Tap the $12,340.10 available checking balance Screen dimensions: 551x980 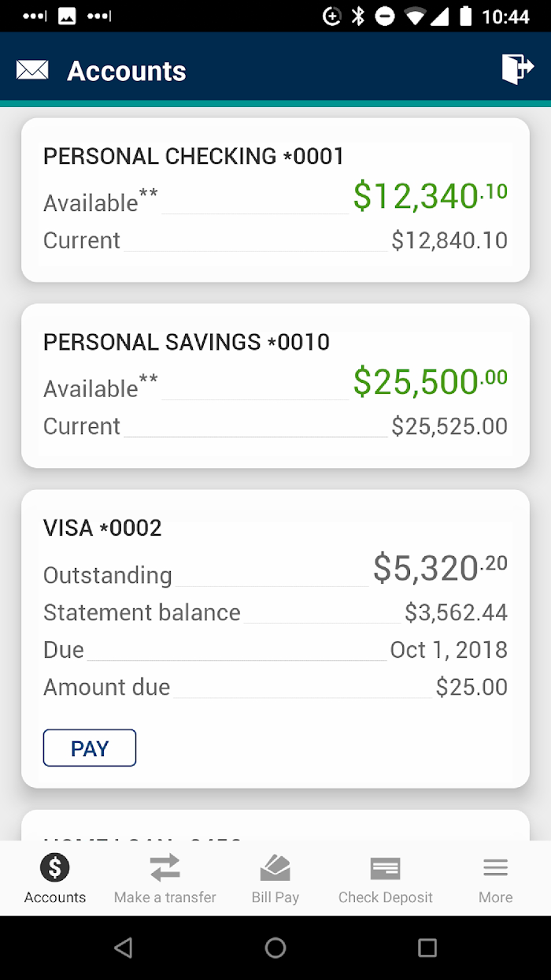click(x=430, y=196)
